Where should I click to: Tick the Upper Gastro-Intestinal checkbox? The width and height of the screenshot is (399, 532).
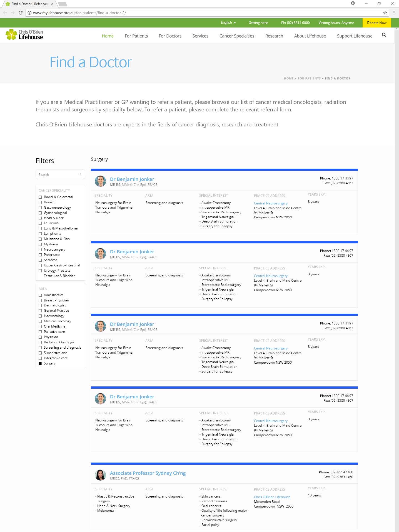[x=40, y=265]
